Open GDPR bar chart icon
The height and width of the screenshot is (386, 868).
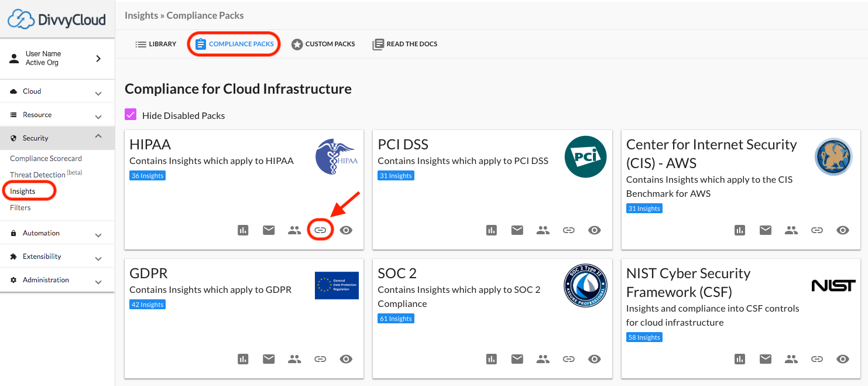pos(243,359)
